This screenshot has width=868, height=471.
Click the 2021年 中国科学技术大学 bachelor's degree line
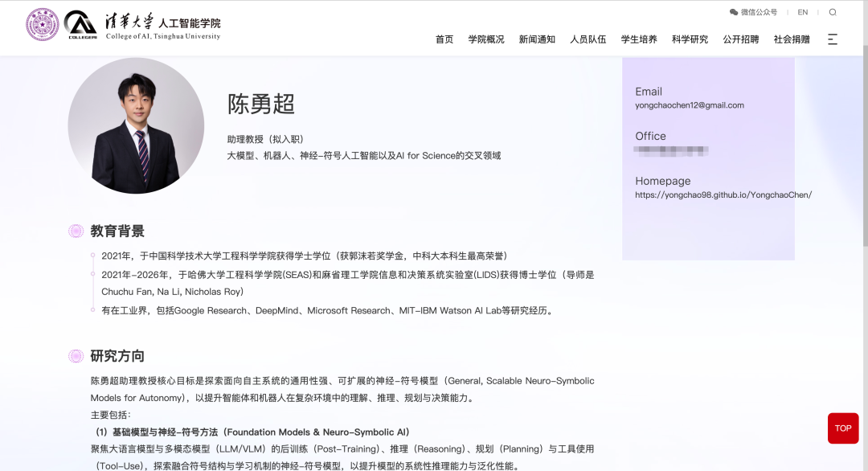[x=305, y=256]
